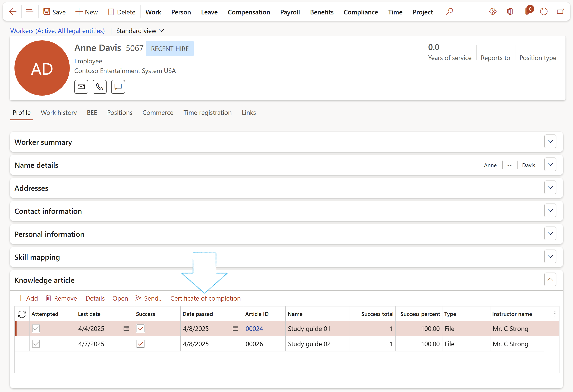The height and width of the screenshot is (392, 573).
Task: Open the Compensation menu
Action: (x=249, y=12)
